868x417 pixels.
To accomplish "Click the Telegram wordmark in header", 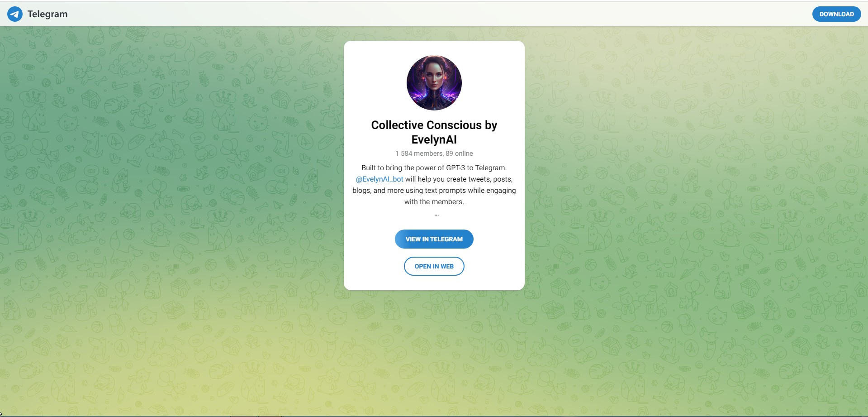I will pyautogui.click(x=47, y=14).
